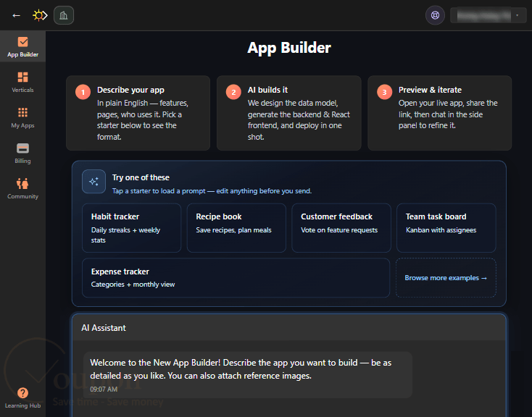Select the Habit tracker starter
Viewport: 532px width, 417px height.
click(132, 228)
